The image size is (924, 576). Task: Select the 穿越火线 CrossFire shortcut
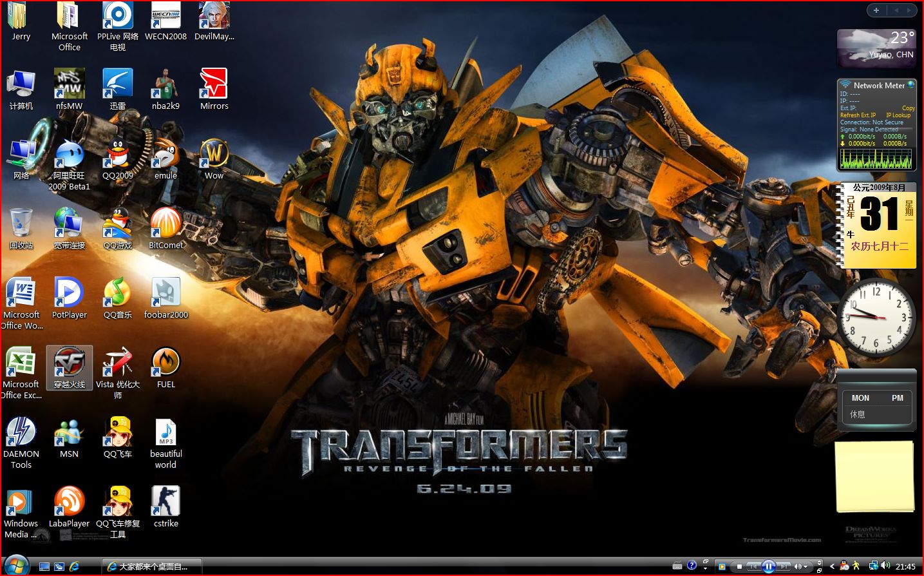tap(69, 368)
